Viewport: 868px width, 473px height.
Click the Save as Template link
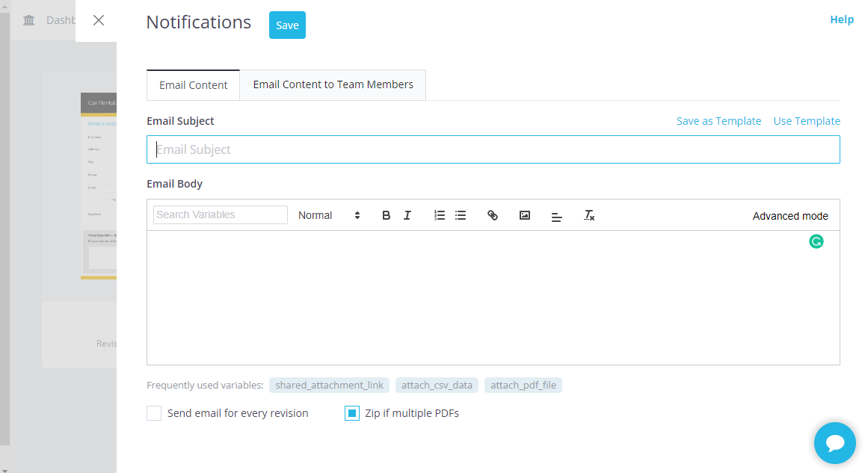718,121
